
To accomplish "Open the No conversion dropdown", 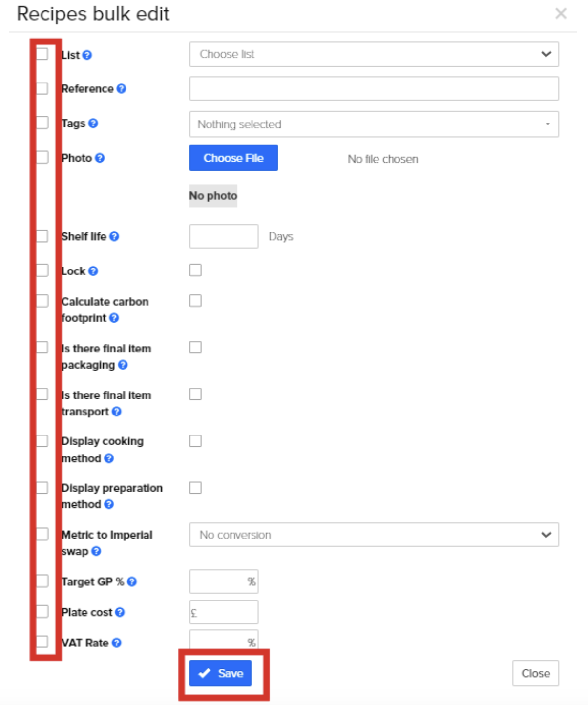I will 374,535.
